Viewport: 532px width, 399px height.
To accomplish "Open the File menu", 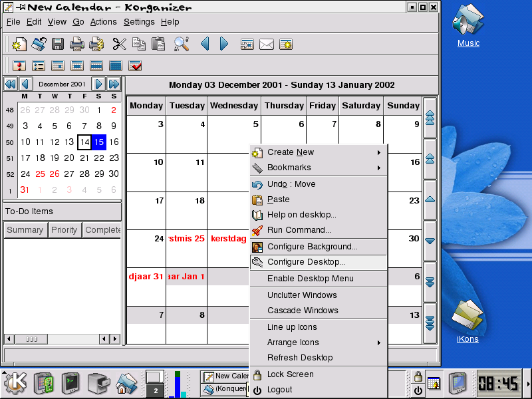I will [13, 22].
